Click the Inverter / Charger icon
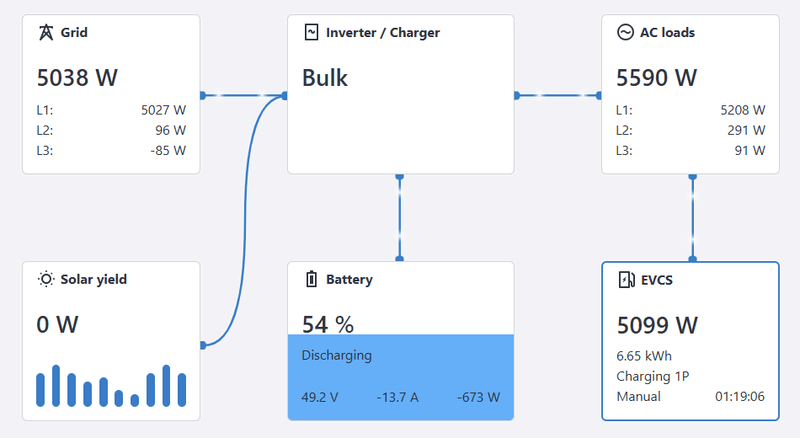This screenshot has width=800, height=438. click(311, 32)
